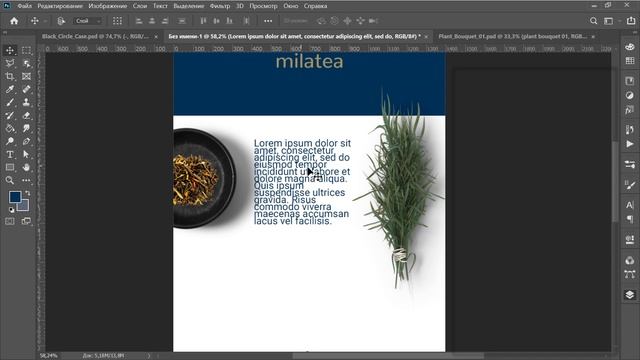Viewport: 640px width, 360px height.
Task: Open the Файл menu
Action: point(24,6)
